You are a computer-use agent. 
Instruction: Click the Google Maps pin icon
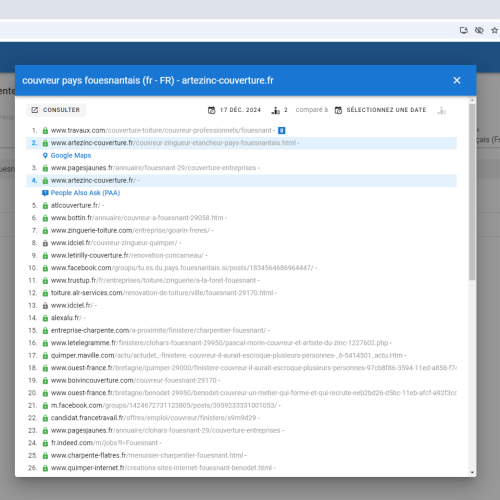point(45,155)
